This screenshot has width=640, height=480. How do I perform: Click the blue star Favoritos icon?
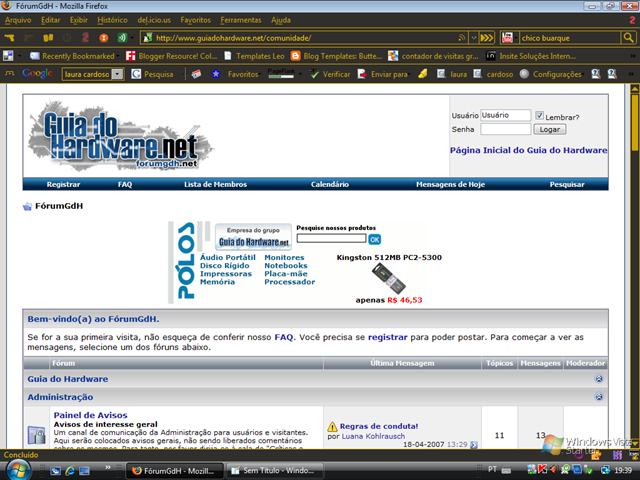click(x=216, y=74)
